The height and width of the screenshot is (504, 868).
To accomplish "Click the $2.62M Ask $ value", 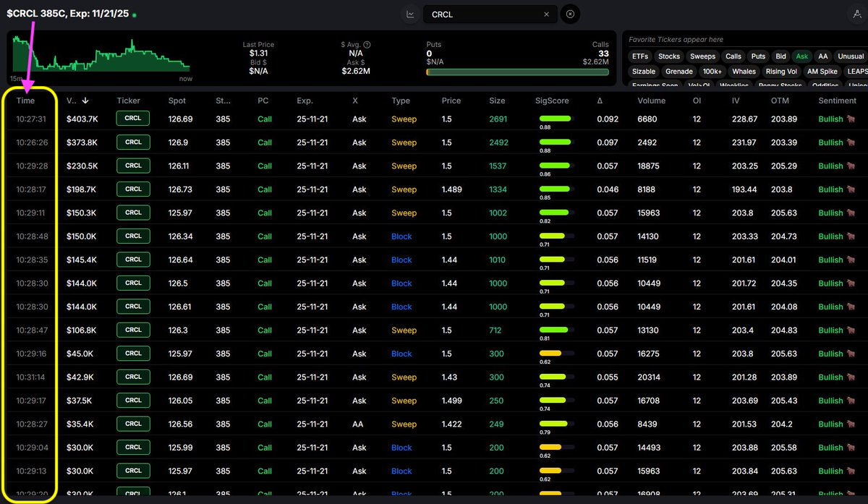I will [x=357, y=72].
